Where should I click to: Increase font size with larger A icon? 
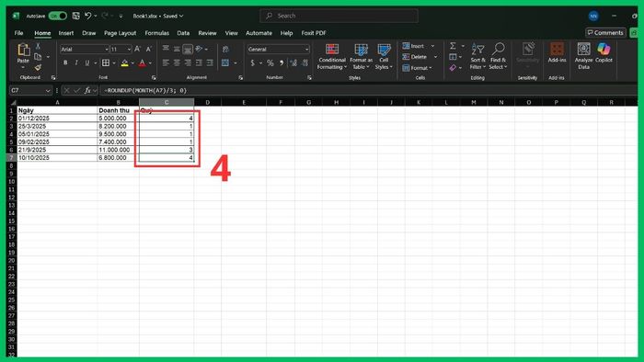[138, 50]
